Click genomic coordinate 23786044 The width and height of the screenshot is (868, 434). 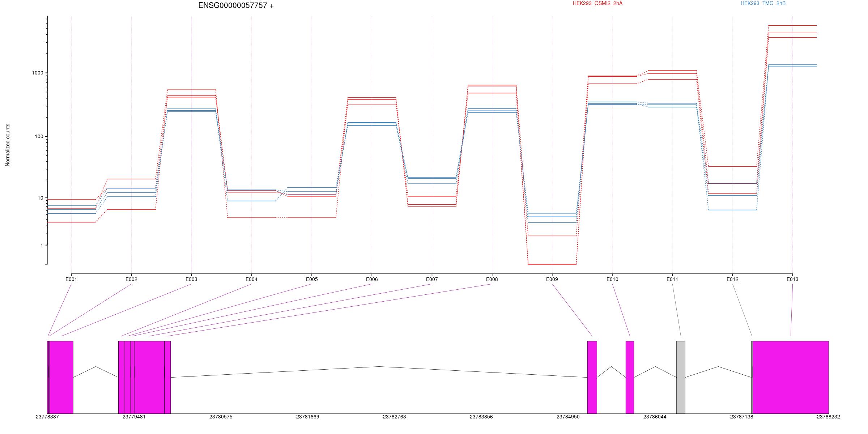655,417
